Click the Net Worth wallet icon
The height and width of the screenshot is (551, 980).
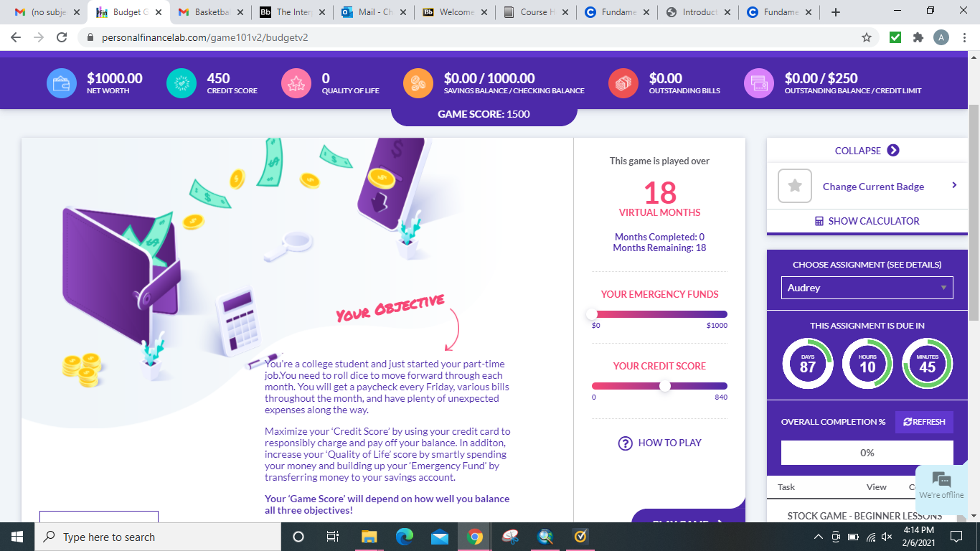click(61, 82)
